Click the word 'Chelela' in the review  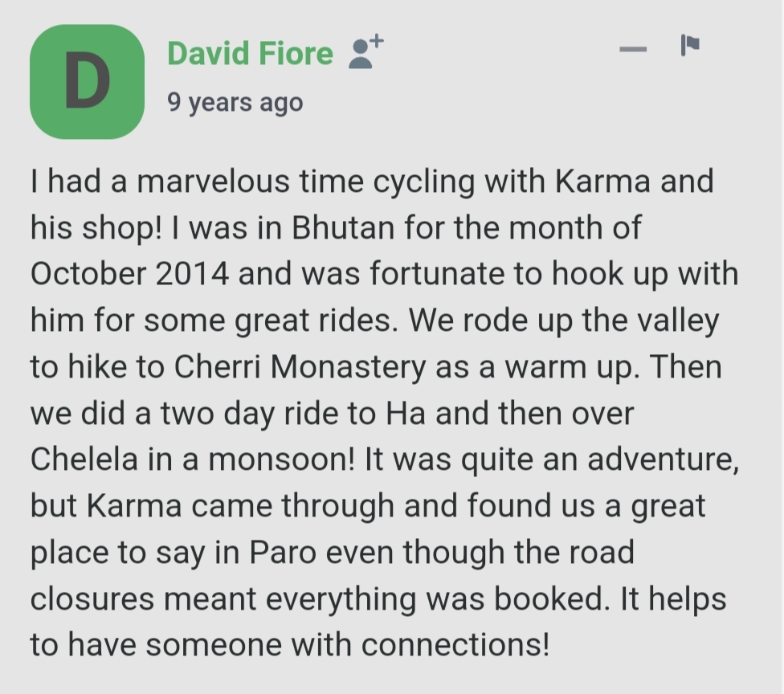84,459
